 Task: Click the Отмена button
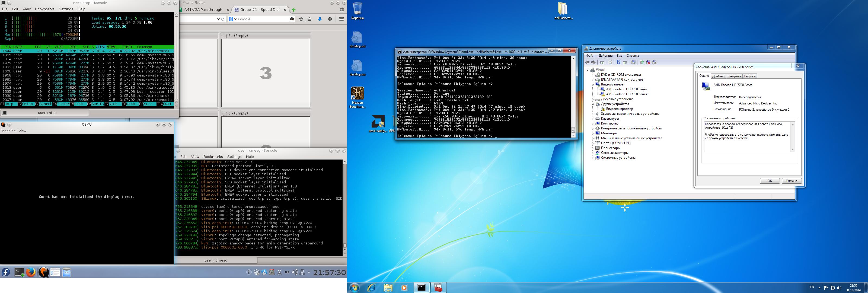[x=791, y=181]
